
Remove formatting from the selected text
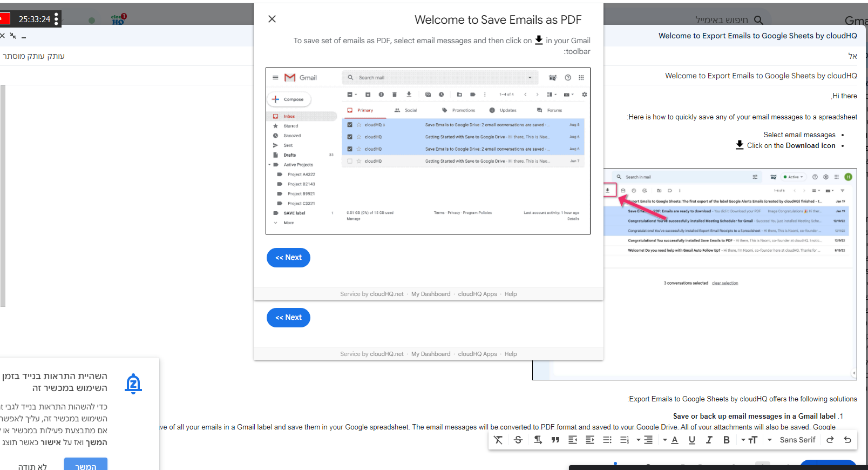498,440
